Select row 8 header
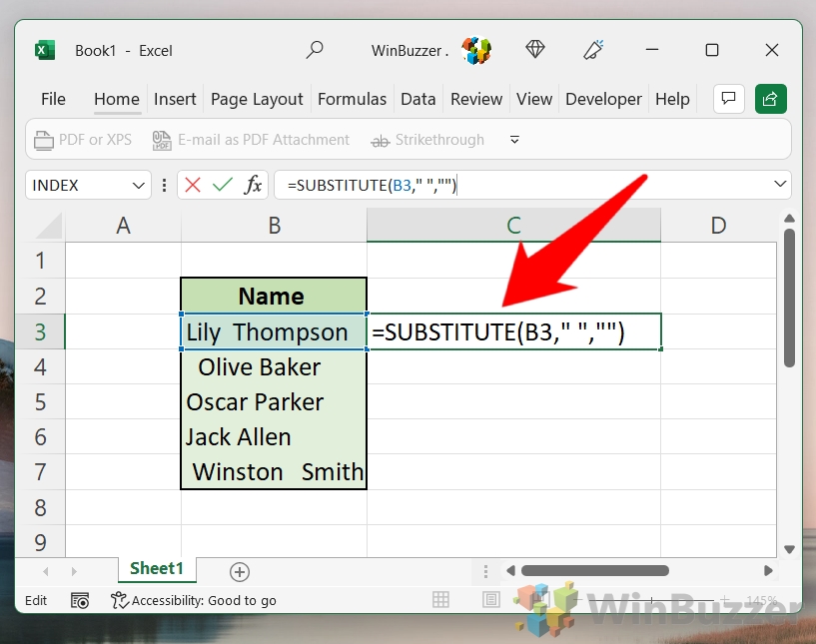This screenshot has width=816, height=644. pyautogui.click(x=40, y=507)
